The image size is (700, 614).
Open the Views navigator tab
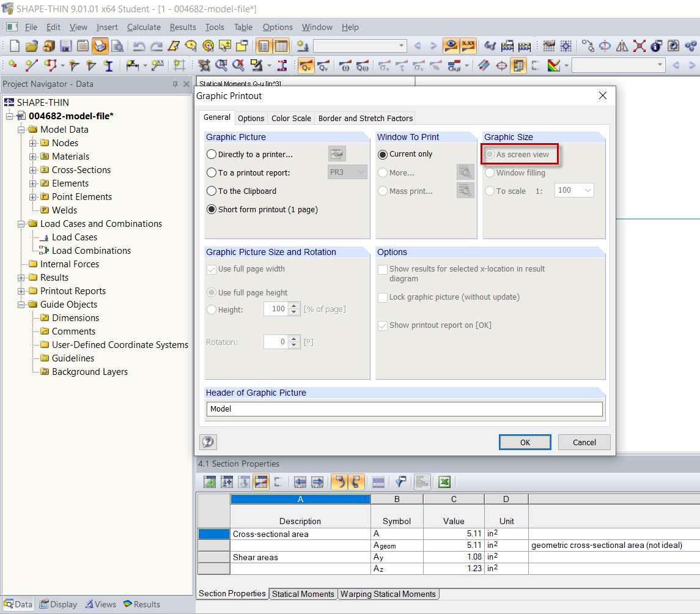[100, 604]
